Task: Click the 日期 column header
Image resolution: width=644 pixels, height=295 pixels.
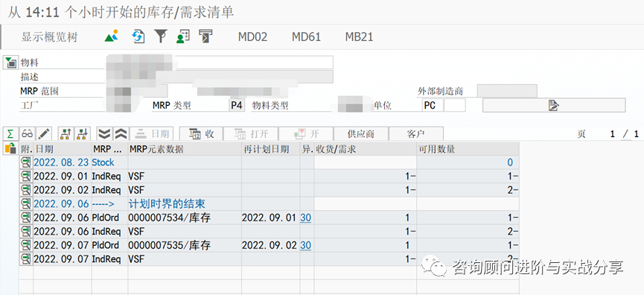Action: [63, 149]
